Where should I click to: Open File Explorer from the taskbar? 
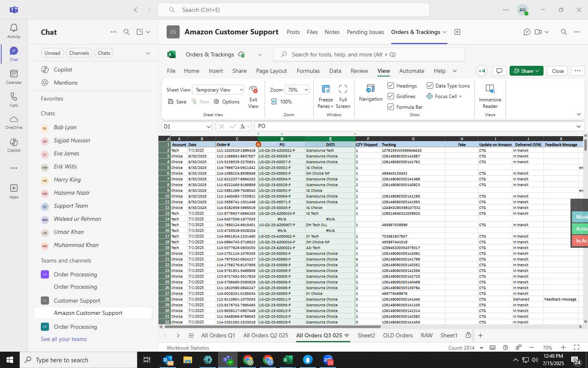coord(187,360)
